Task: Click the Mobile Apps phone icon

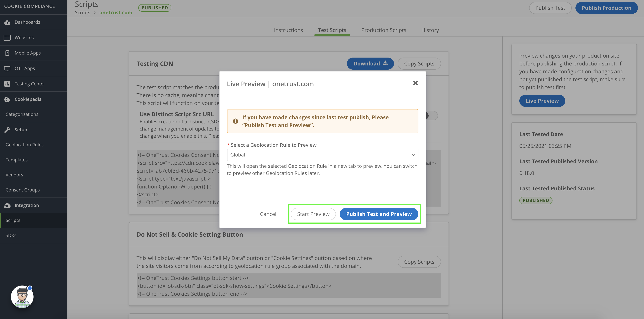Action: [7, 53]
